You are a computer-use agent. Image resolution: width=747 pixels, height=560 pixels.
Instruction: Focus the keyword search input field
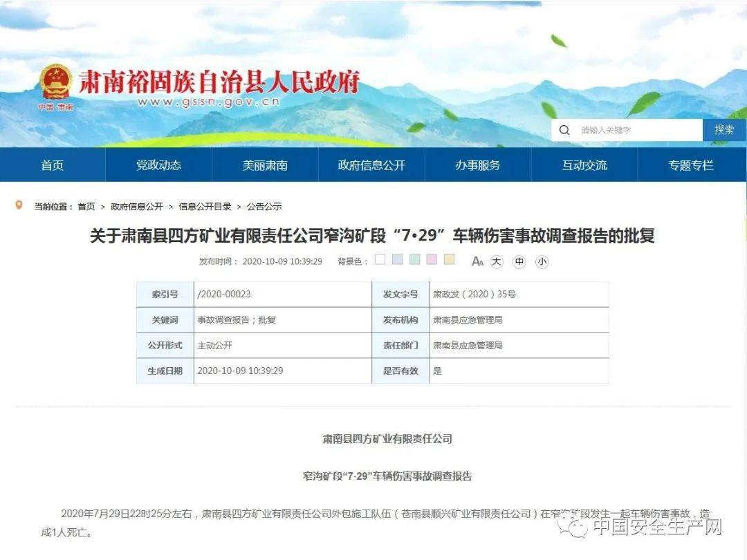(636, 130)
